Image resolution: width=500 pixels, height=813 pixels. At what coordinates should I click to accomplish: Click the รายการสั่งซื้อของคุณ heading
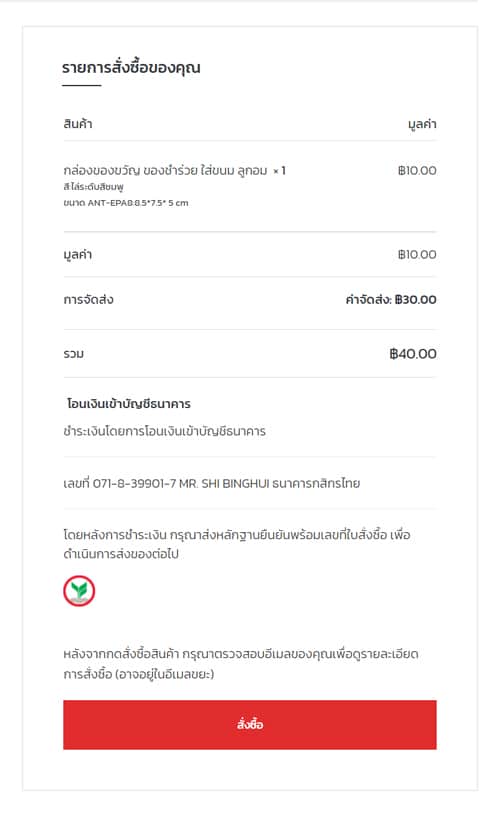tap(131, 68)
